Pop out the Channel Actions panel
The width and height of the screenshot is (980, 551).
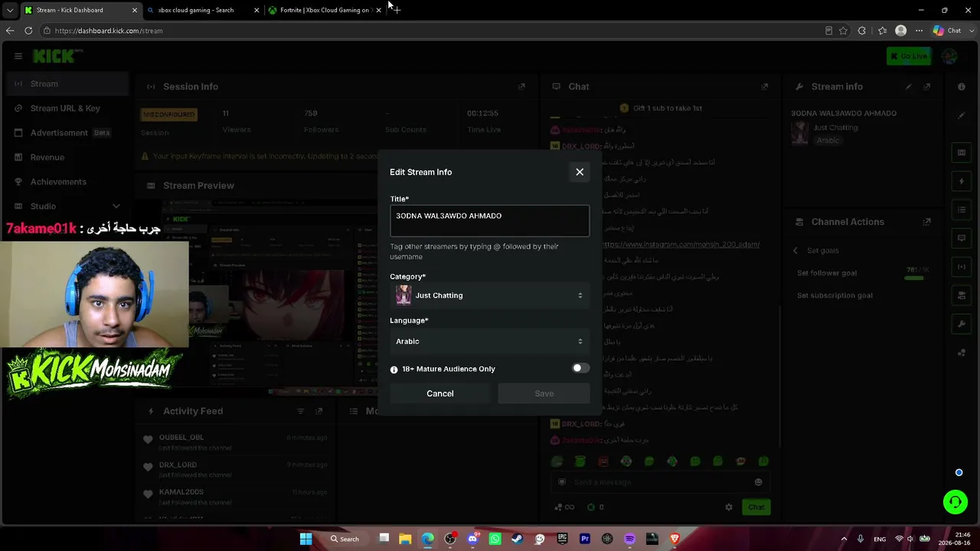[927, 222]
